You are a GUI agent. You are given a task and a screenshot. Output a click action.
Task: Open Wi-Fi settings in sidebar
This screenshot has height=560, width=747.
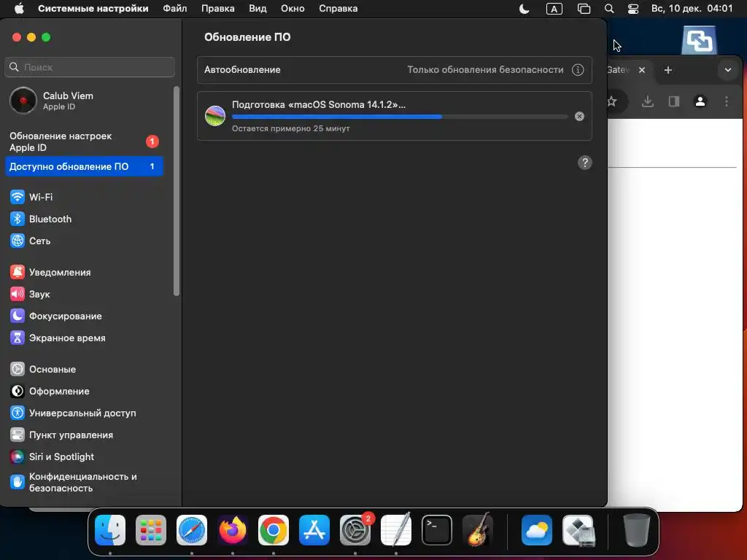pos(86,197)
